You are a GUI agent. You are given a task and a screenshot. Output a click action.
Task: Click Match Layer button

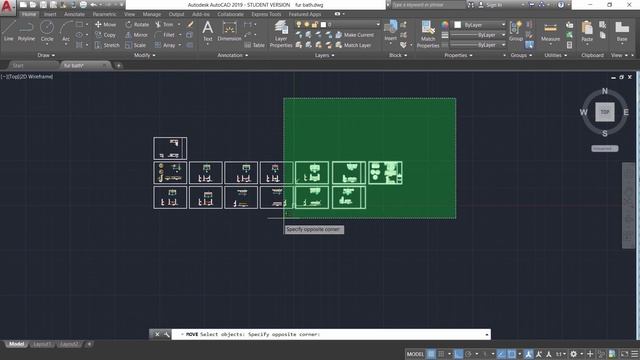pos(353,45)
